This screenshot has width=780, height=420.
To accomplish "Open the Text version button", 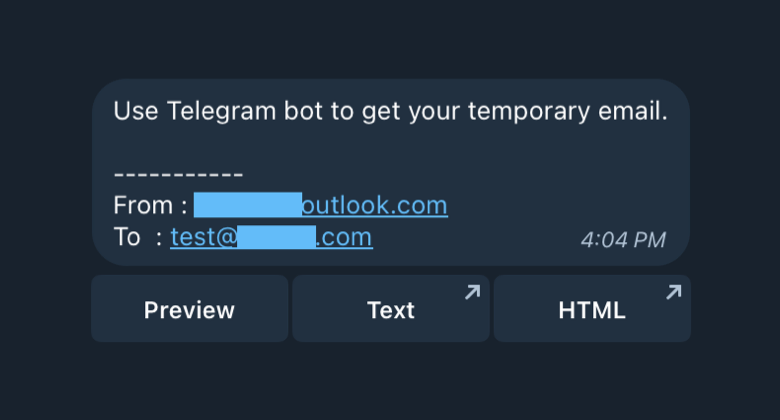I will (x=391, y=309).
